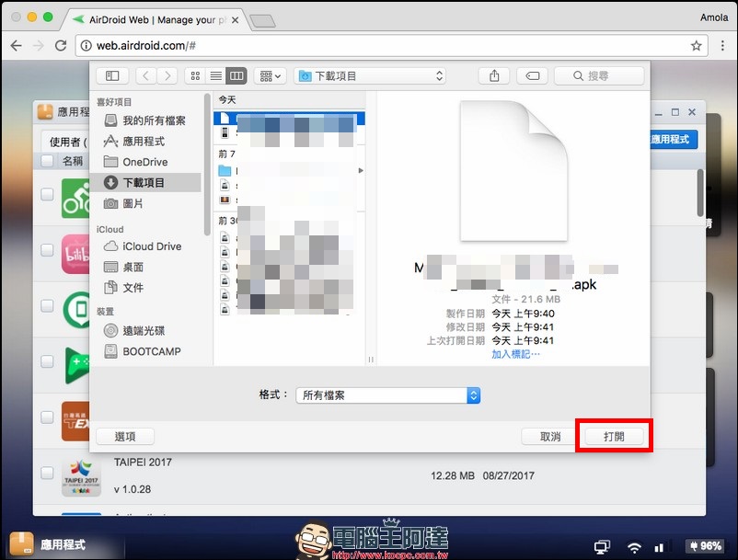
Task: Click the 取消 cancel button
Action: click(549, 437)
